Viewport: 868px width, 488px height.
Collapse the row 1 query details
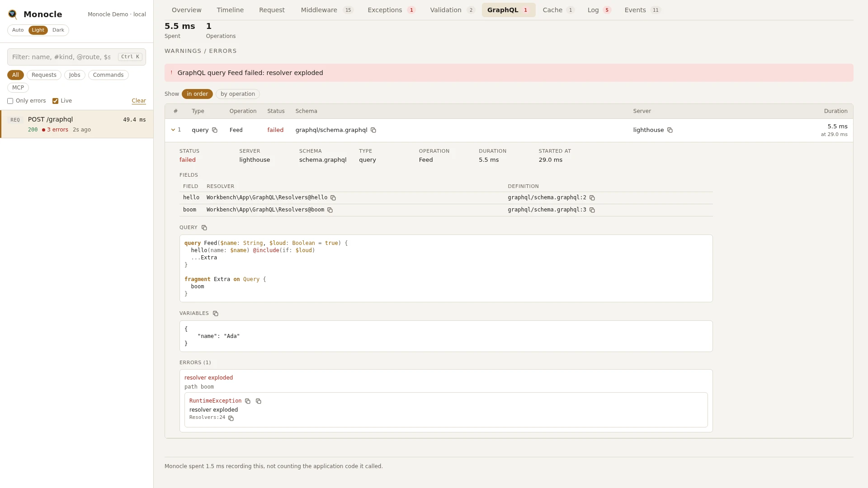[173, 130]
